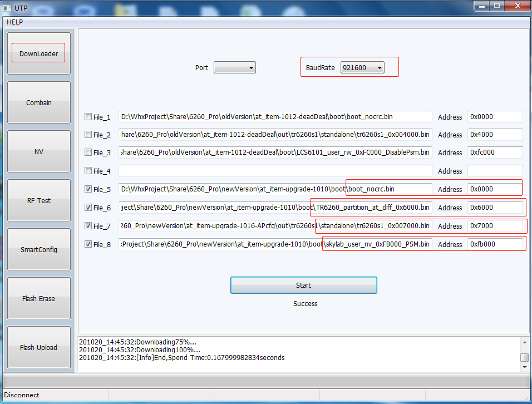Click the address field 0xfb000
Viewport: 532px width, 404px height.
coord(495,244)
